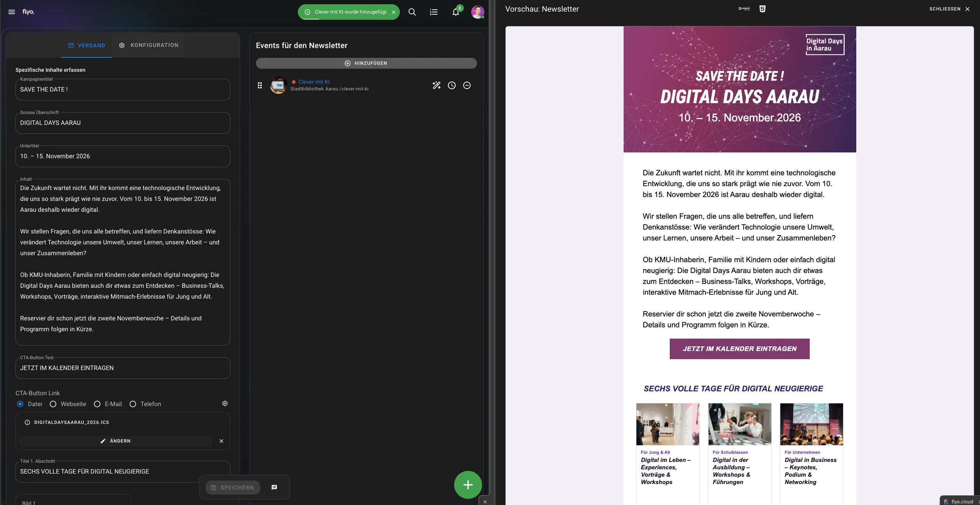Open the hamburger navigation menu

(12, 12)
